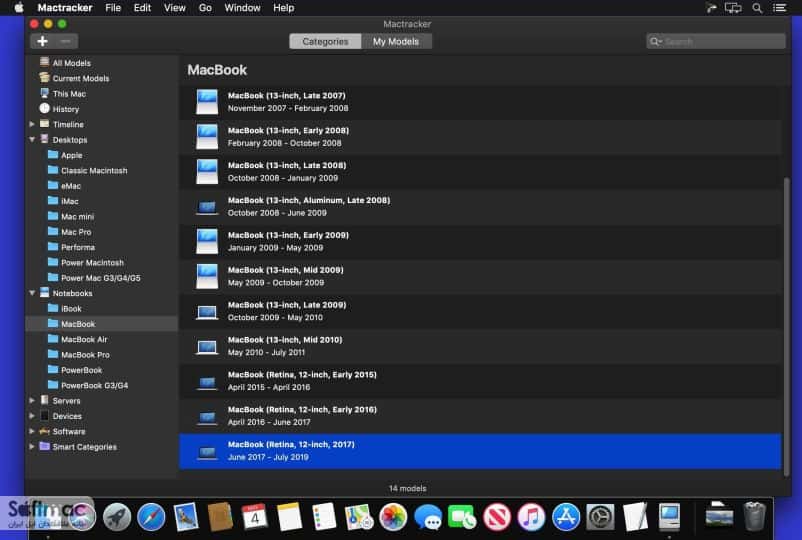This screenshot has width=802, height=540.
Task: Click the plus add button in toolbar
Action: coord(42,41)
